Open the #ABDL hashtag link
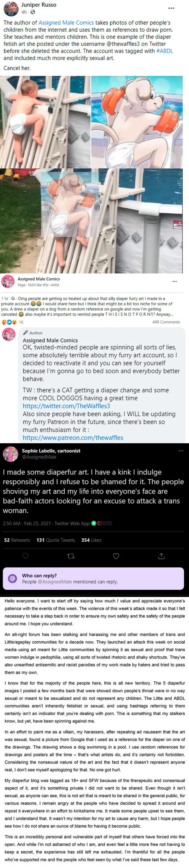Screen dimensions: 189x868 click(164, 51)
